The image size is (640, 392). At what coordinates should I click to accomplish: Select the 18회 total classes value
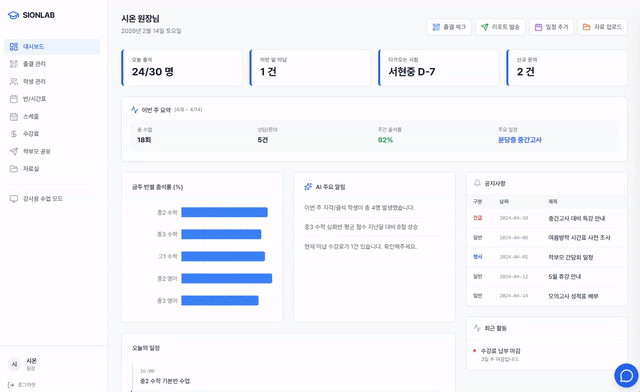pos(144,140)
